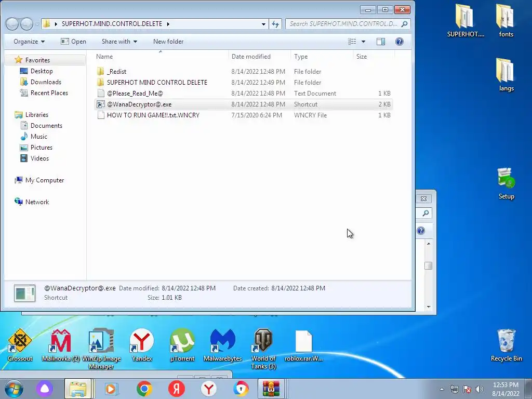
Task: Launch Windows Media Player from taskbar
Action: coord(111,389)
